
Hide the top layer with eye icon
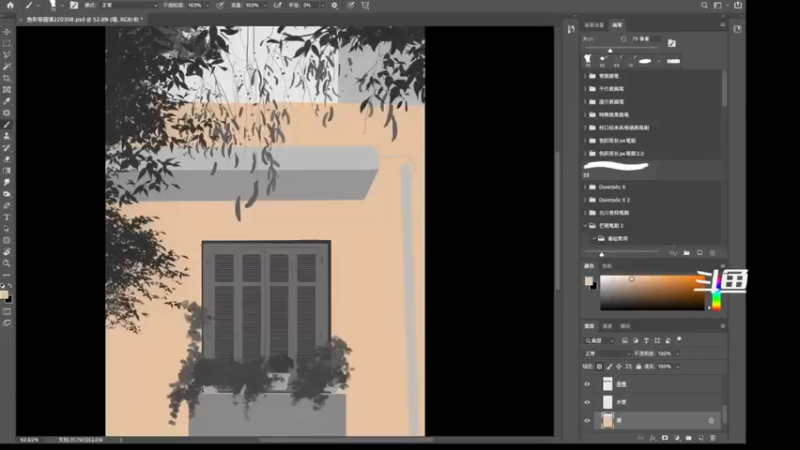pos(587,384)
